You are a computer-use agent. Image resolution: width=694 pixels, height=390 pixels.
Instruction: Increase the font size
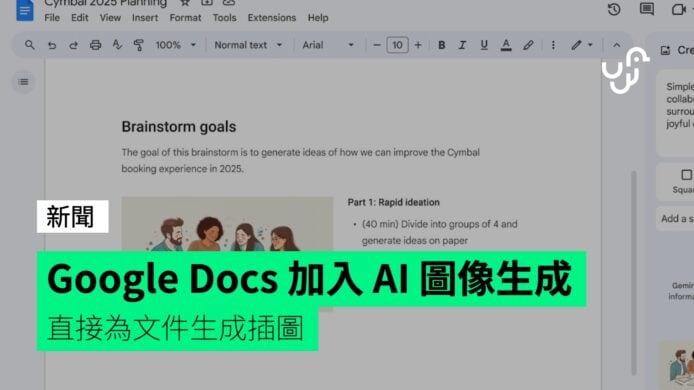point(418,45)
